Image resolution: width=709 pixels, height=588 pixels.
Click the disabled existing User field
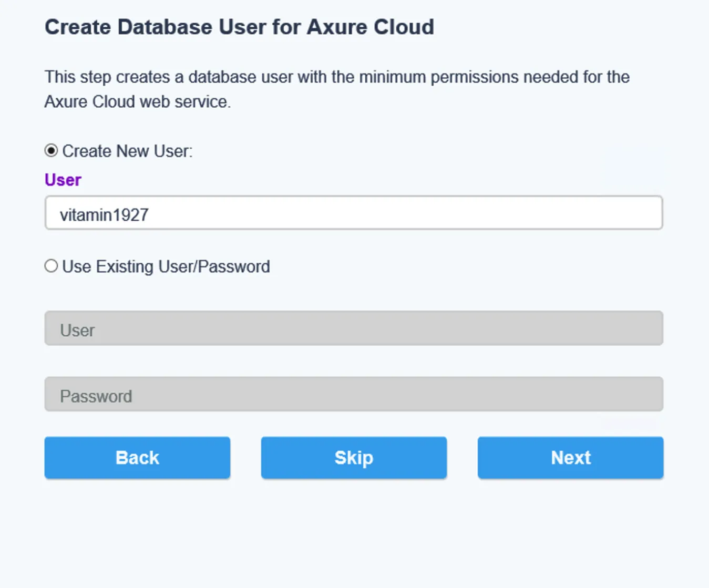click(x=353, y=328)
